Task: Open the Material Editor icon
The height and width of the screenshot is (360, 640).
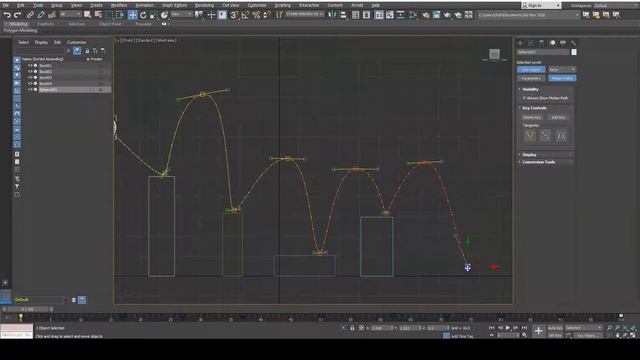Action: [x=426, y=15]
